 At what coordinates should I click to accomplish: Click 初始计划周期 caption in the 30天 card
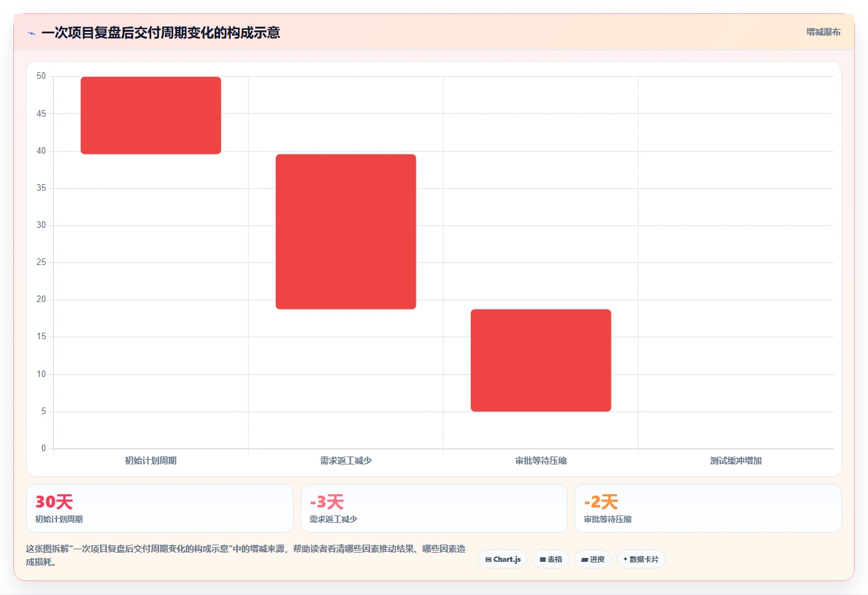pos(59,519)
